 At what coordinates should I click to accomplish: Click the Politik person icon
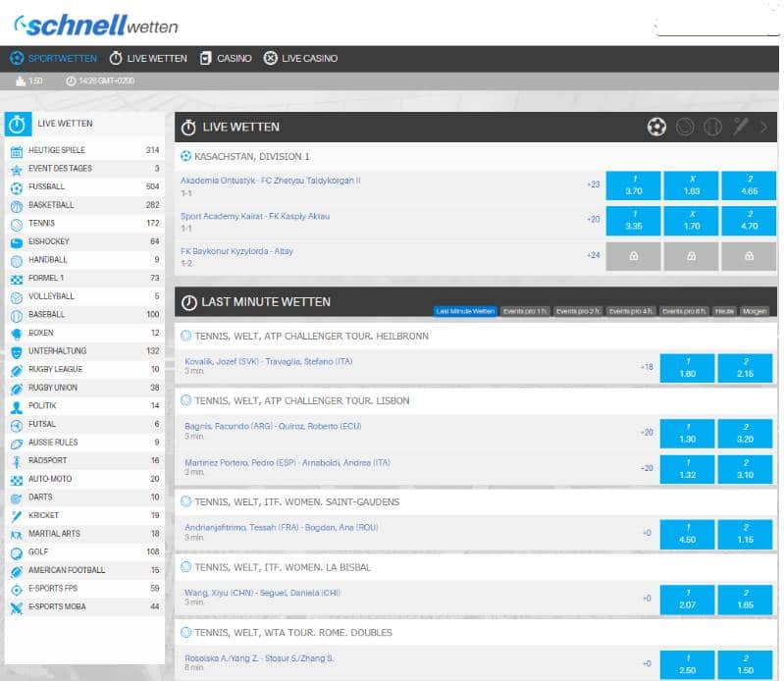pos(17,407)
